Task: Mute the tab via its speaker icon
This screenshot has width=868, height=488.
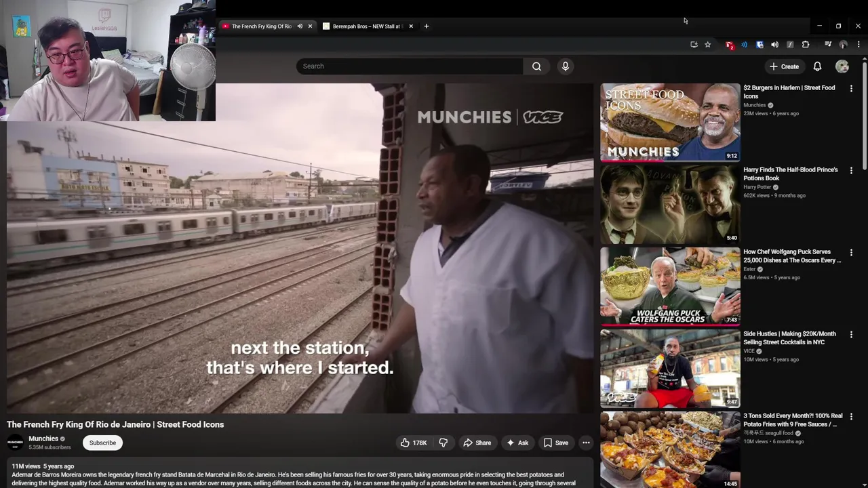Action: pos(300,26)
